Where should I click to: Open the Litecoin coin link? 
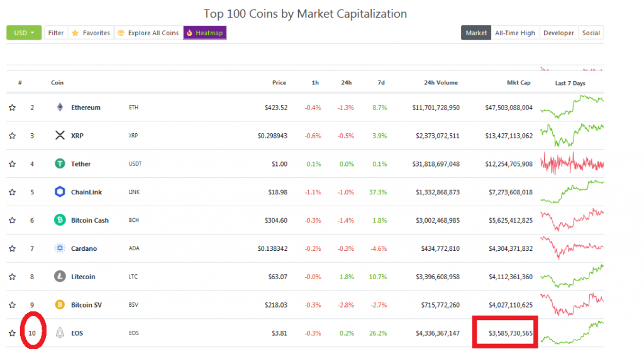pos(83,277)
